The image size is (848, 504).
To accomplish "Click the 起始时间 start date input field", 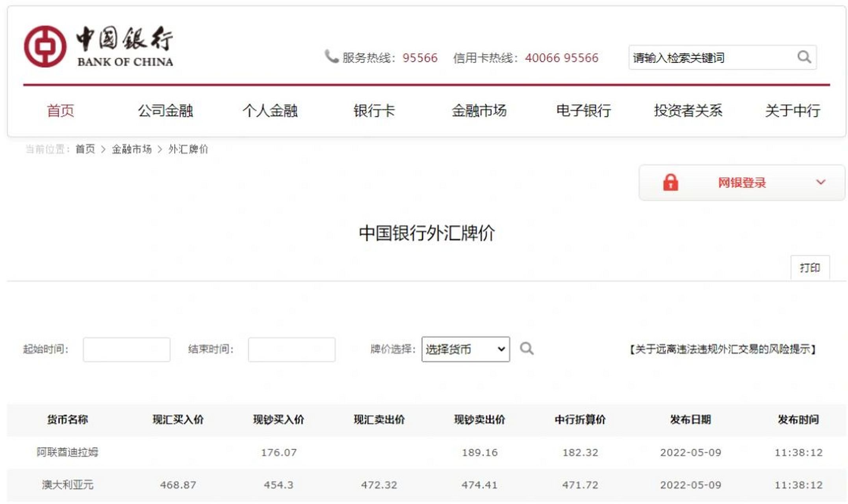I will coord(126,350).
